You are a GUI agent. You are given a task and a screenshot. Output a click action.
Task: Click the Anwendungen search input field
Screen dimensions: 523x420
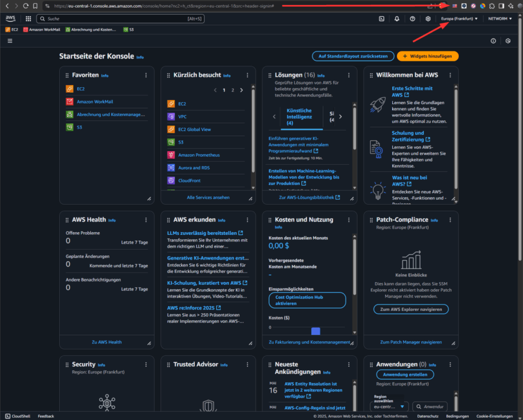pyautogui.click(x=430, y=407)
